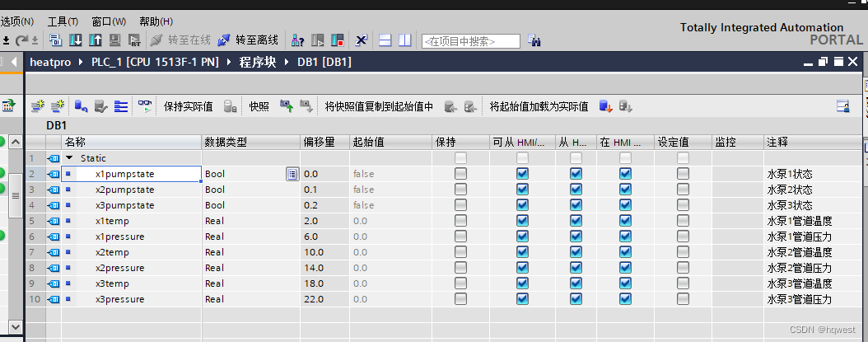The width and height of the screenshot is (868, 342).
Task: Split editor space horizontally
Action: tap(385, 40)
